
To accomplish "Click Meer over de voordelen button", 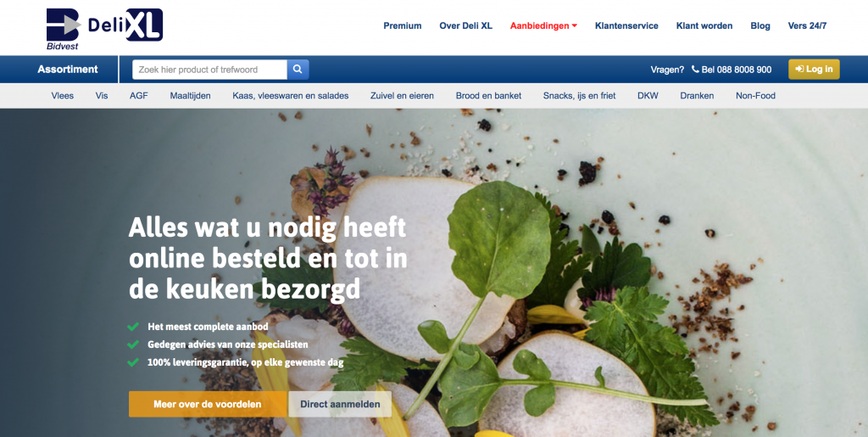I will [208, 404].
